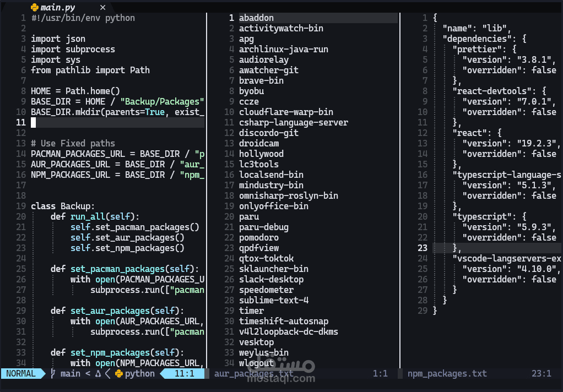Click the 'self.set_aur_packages()' call
563x392 pixels.
click(x=127, y=238)
